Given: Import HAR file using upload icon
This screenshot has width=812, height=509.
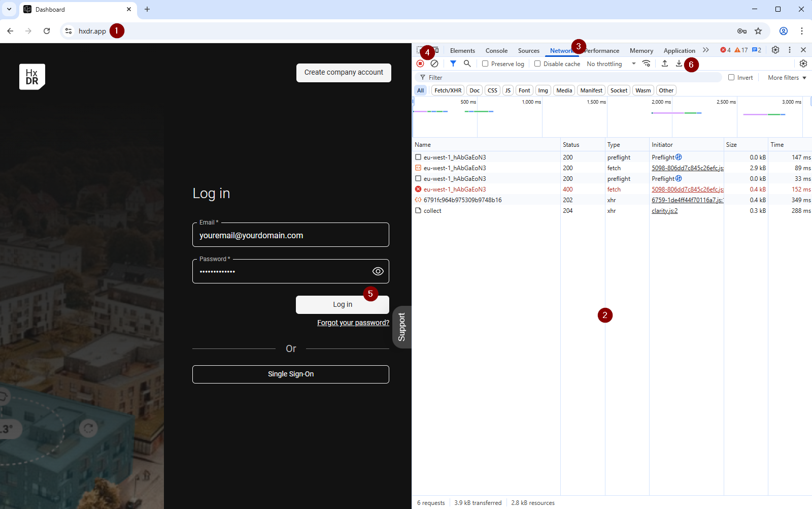Looking at the screenshot, I should [665, 63].
